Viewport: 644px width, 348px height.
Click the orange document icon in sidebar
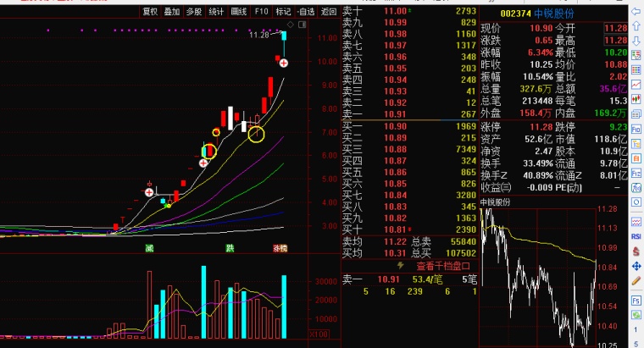[636, 158]
